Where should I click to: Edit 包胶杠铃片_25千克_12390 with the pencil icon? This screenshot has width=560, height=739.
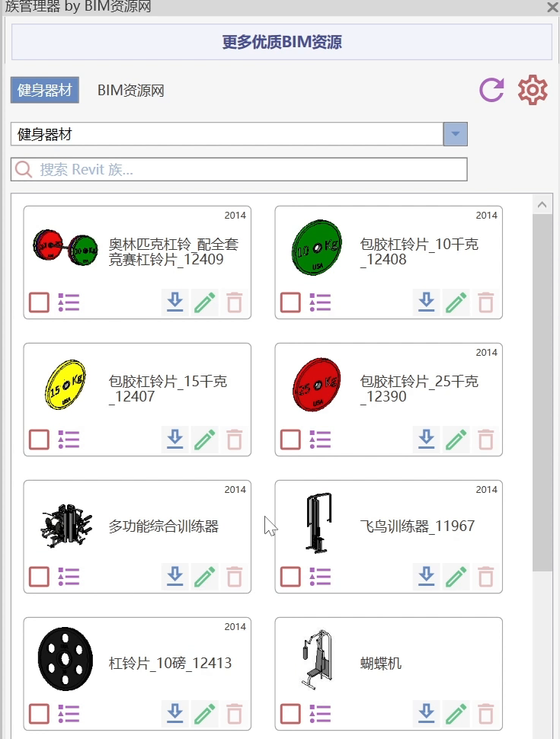click(456, 440)
